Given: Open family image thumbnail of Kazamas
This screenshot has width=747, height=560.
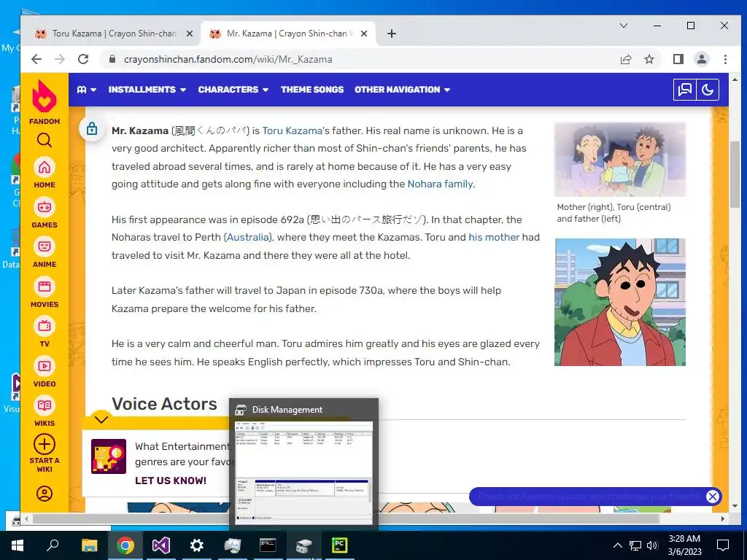Looking at the screenshot, I should [620, 160].
